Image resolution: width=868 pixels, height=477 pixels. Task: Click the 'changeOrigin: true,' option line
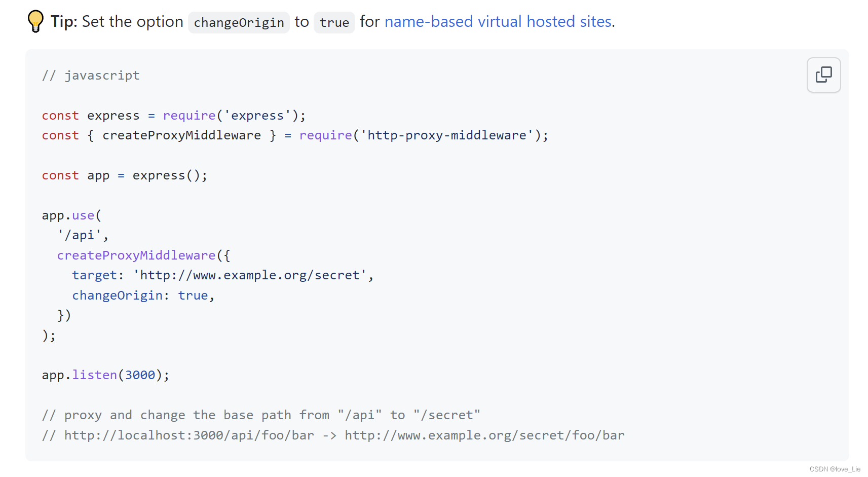point(143,296)
